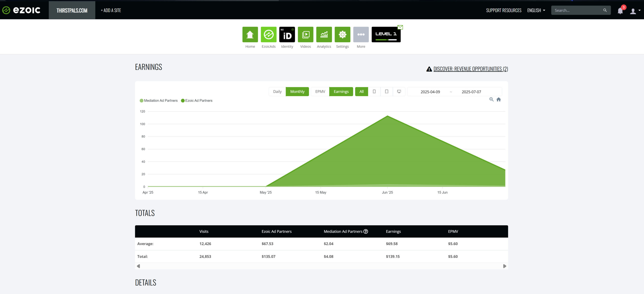The height and width of the screenshot is (294, 644).
Task: Open the Analytics chart icon
Action: [324, 34]
